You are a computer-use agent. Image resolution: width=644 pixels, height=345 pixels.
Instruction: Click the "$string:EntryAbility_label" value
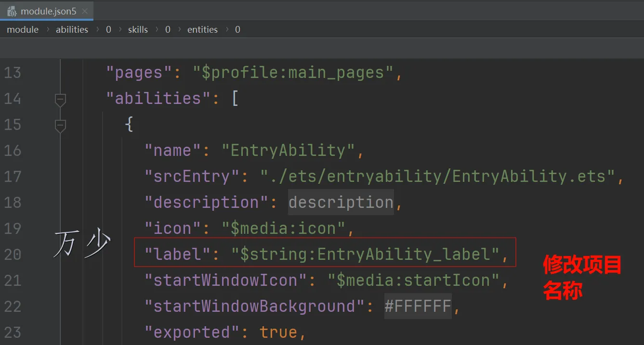click(365, 254)
